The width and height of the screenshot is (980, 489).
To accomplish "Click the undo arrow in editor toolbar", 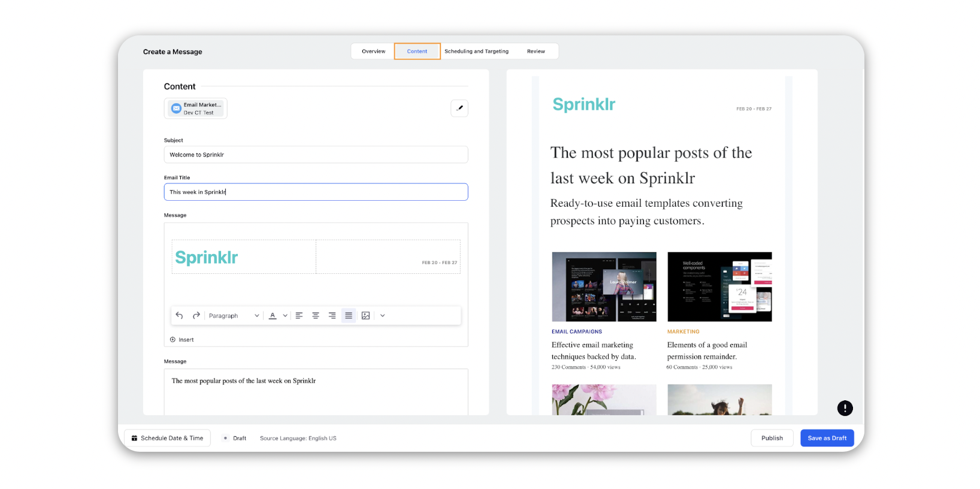I will click(179, 316).
